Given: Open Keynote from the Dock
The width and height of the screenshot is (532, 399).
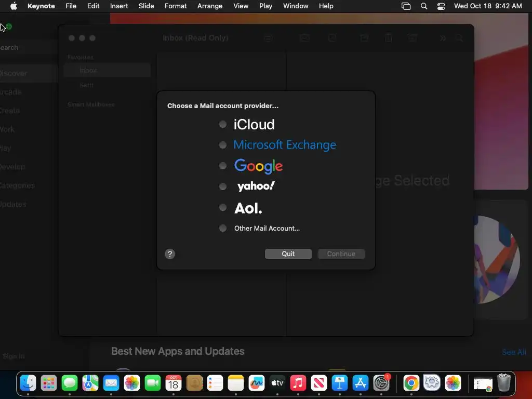Looking at the screenshot, I should (x=340, y=383).
